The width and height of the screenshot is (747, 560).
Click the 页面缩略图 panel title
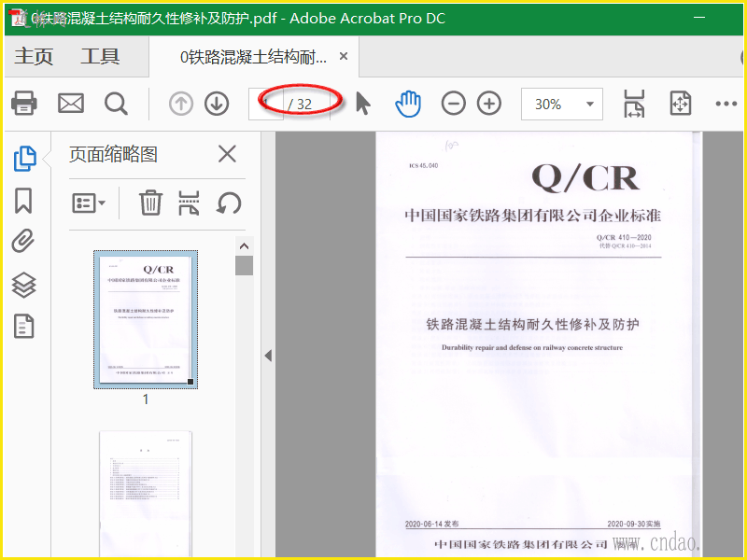[x=113, y=154]
